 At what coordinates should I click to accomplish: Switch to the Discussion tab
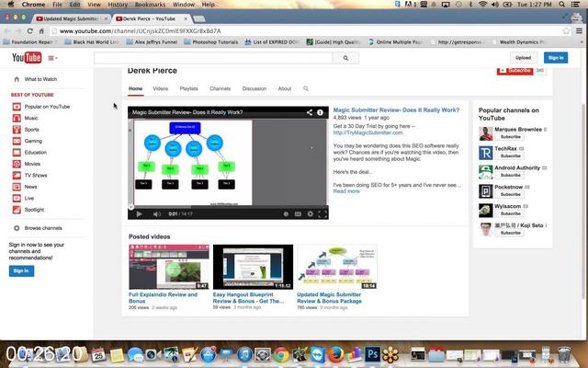tap(254, 88)
